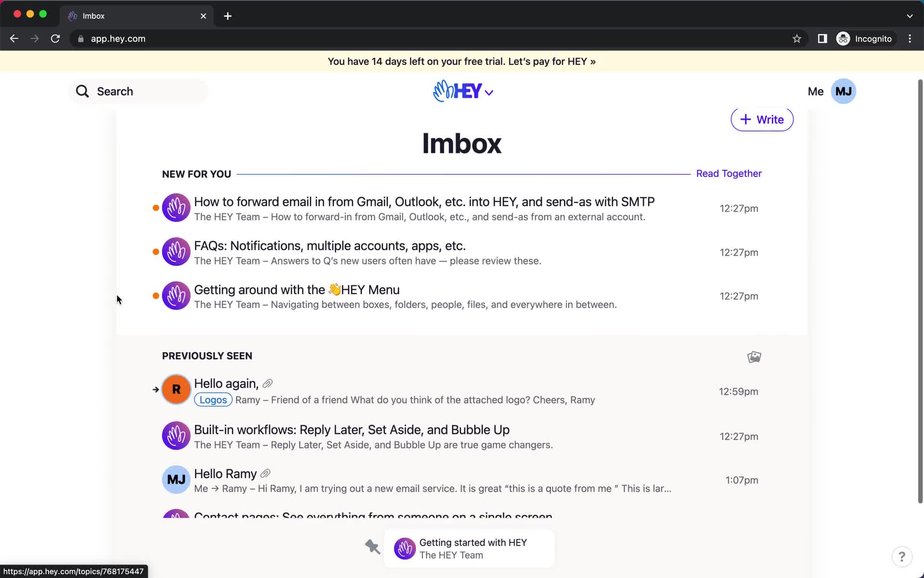The width and height of the screenshot is (924, 578).
Task: Click the Search field
Action: pyautogui.click(x=138, y=92)
